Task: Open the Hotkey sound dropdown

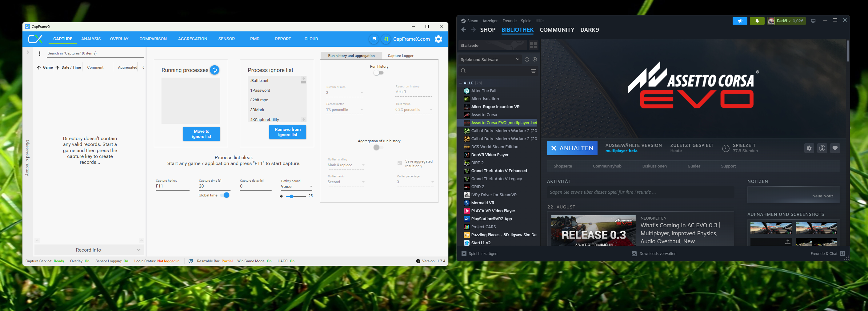Action: coord(297,187)
